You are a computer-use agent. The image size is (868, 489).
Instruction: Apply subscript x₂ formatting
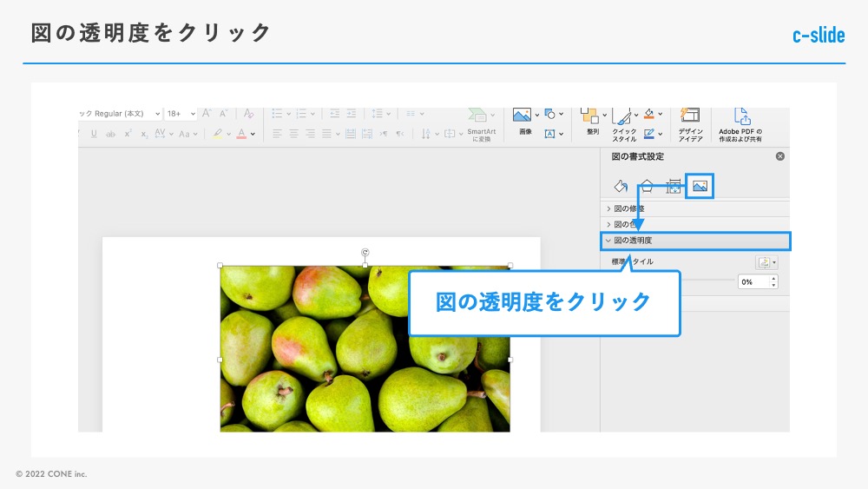pyautogui.click(x=144, y=134)
